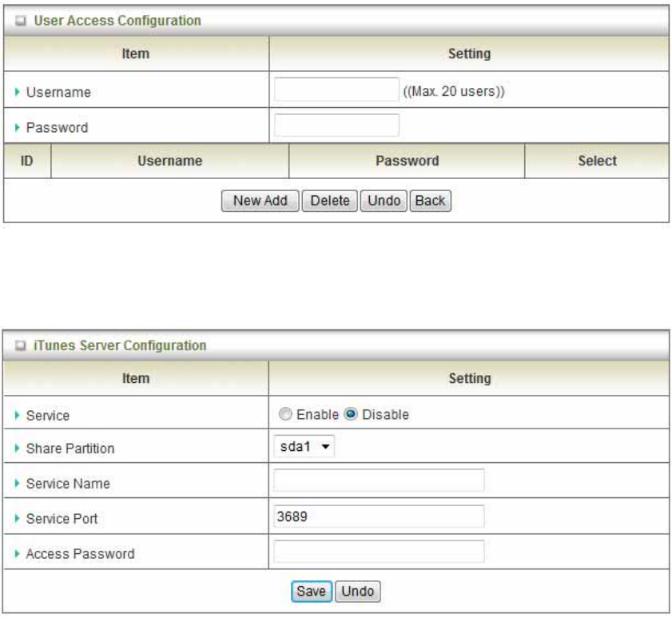This screenshot has height=618, width=672.
Task: Click Undo in User Access Configuration
Action: point(384,201)
